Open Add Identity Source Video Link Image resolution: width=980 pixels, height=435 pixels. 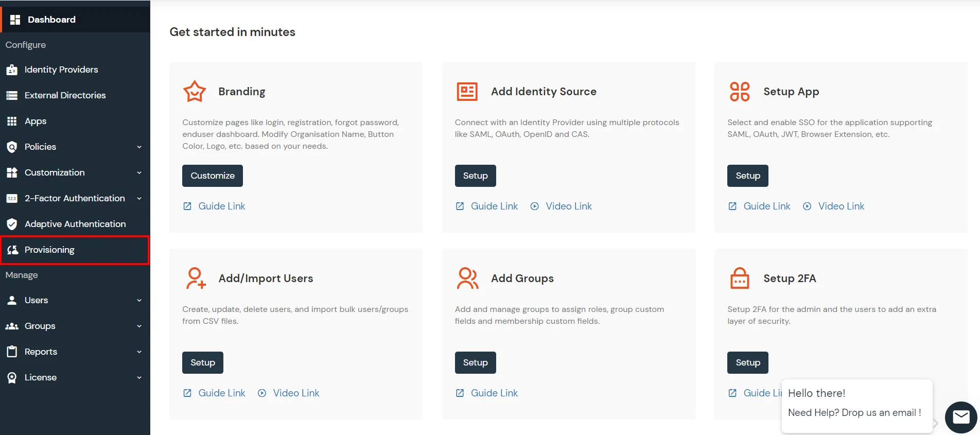[x=569, y=206]
